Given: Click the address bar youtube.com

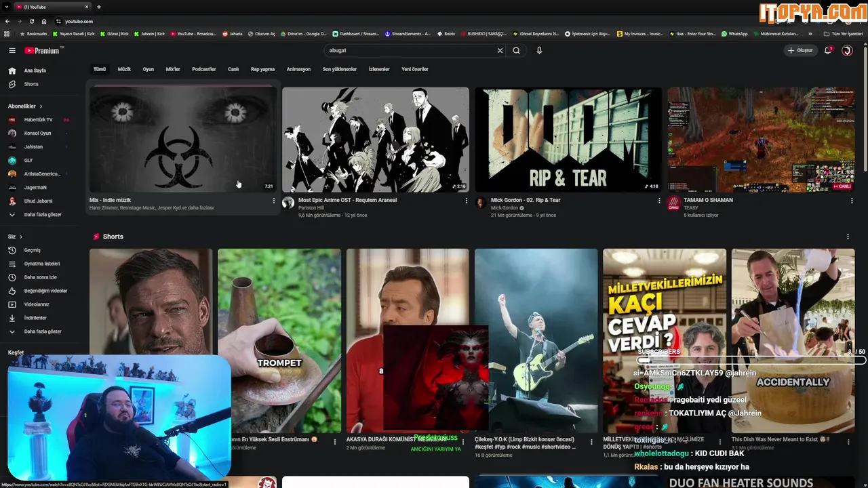Looking at the screenshot, I should (79, 21).
